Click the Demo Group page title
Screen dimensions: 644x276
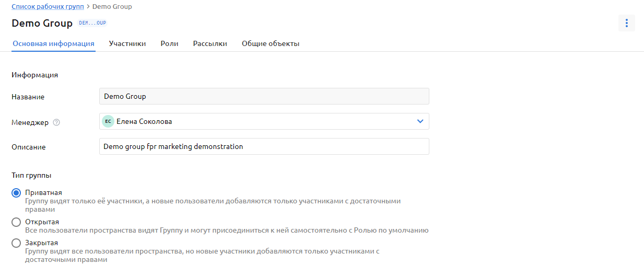(x=42, y=24)
